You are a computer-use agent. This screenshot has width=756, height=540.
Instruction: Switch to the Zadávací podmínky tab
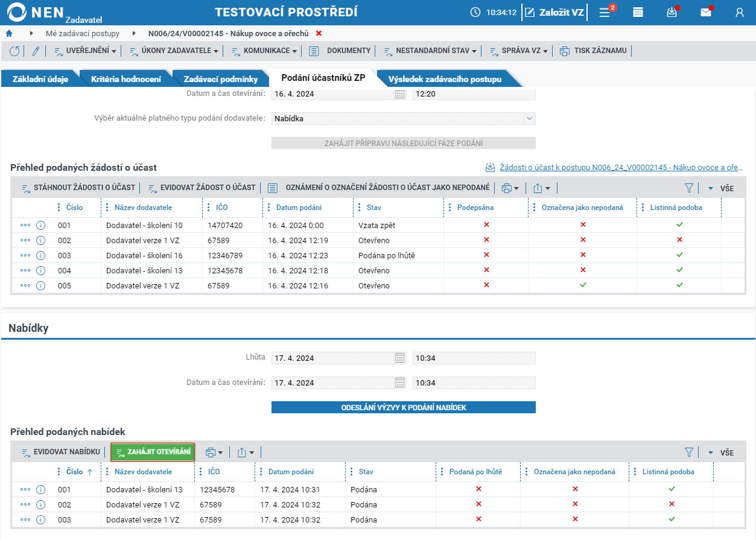221,79
